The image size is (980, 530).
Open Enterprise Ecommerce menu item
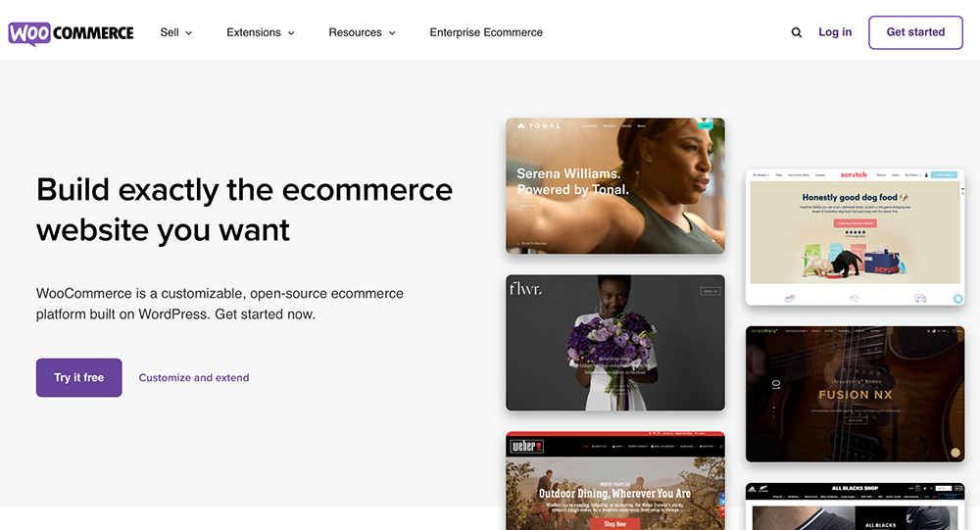[486, 32]
